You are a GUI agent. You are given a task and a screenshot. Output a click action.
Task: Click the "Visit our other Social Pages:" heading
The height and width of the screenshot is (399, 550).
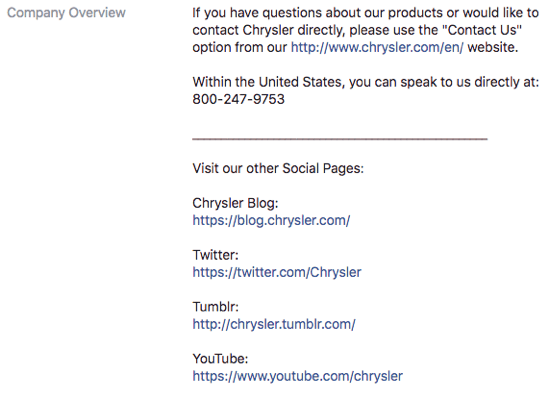[x=278, y=169]
